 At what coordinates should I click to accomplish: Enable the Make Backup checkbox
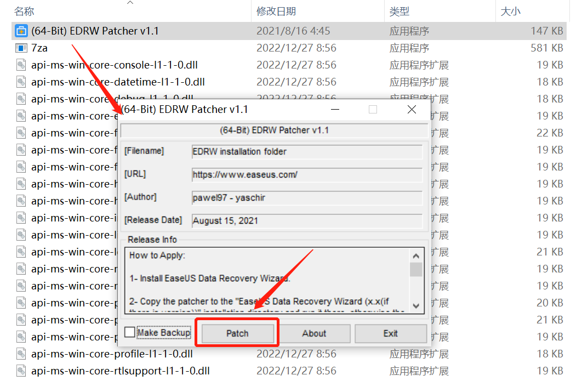coord(130,332)
